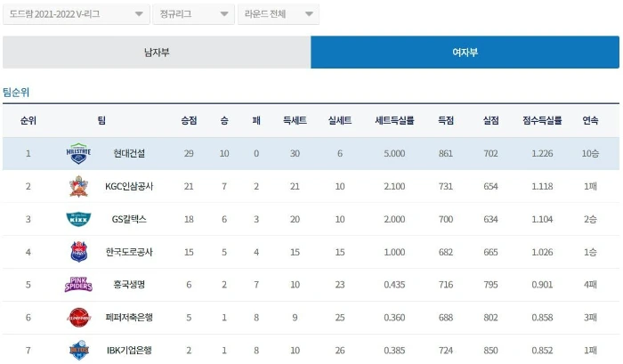Open the 한국도로공사 team name
This screenshot has width=623, height=364.
point(129,252)
